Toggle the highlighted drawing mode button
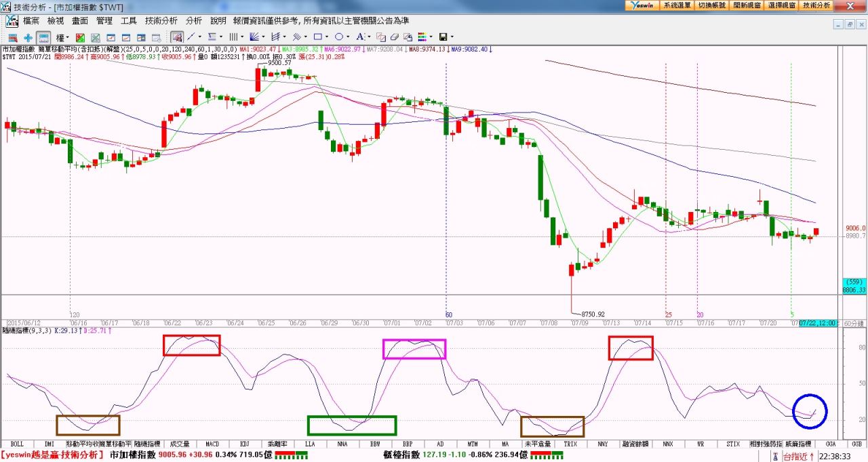Viewport: 868px width, 462px height. (176, 37)
